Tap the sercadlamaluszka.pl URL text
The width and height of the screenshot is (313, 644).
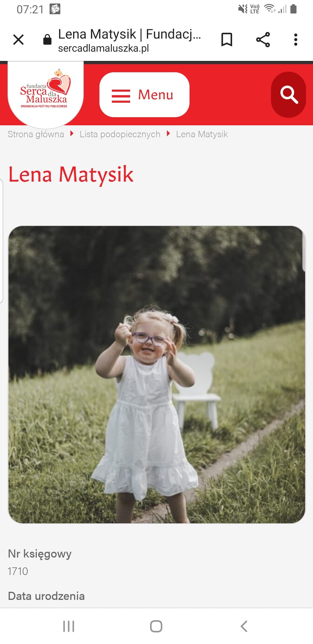(x=103, y=48)
